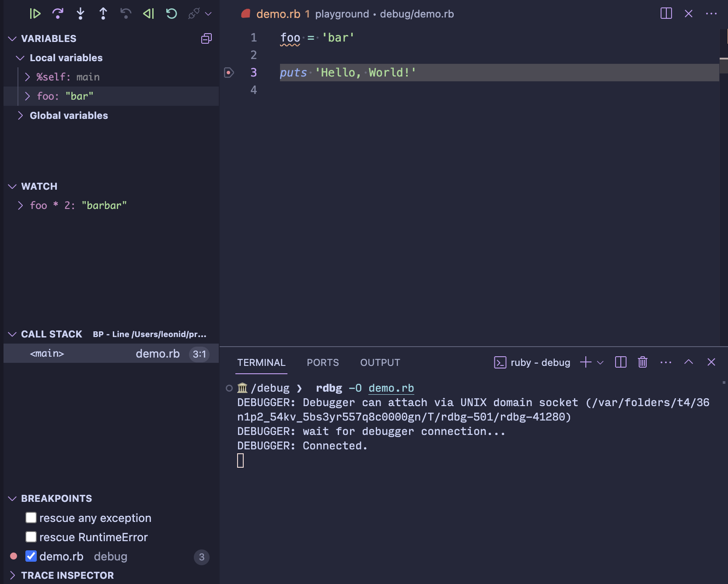
Task: Split the terminal panel
Action: [x=621, y=362]
